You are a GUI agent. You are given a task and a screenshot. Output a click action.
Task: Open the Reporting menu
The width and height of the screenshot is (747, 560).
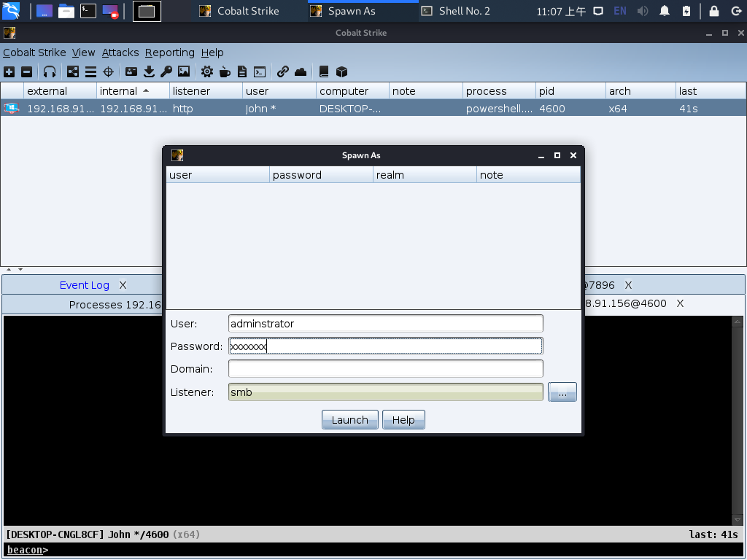click(169, 52)
